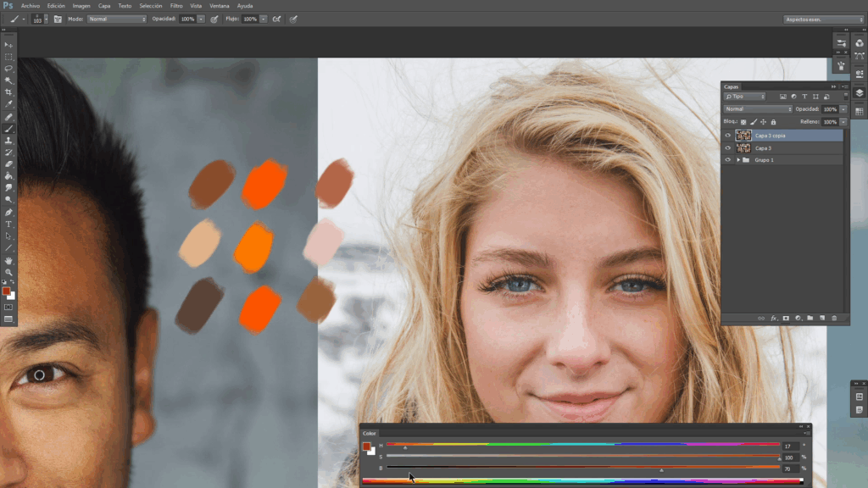This screenshot has width=868, height=488.
Task: Link selected layers
Action: click(x=761, y=319)
